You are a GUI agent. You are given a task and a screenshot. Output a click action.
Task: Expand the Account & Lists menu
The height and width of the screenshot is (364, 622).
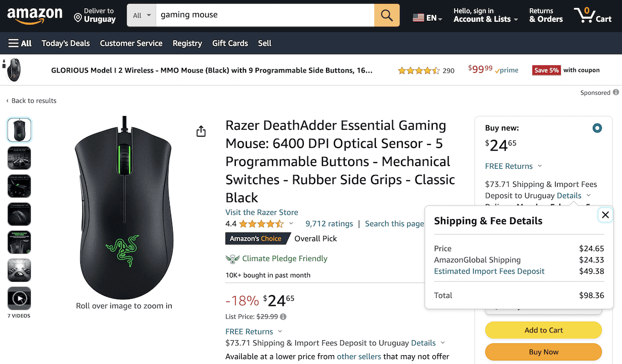[x=486, y=16]
